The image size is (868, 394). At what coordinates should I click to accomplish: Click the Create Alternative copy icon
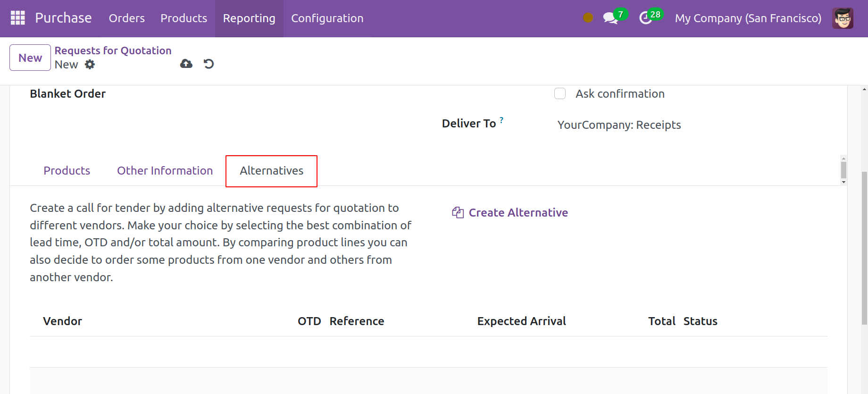point(458,212)
